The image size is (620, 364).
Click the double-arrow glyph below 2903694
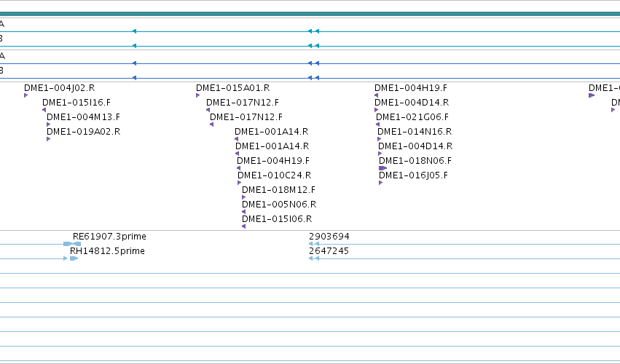coord(314,244)
